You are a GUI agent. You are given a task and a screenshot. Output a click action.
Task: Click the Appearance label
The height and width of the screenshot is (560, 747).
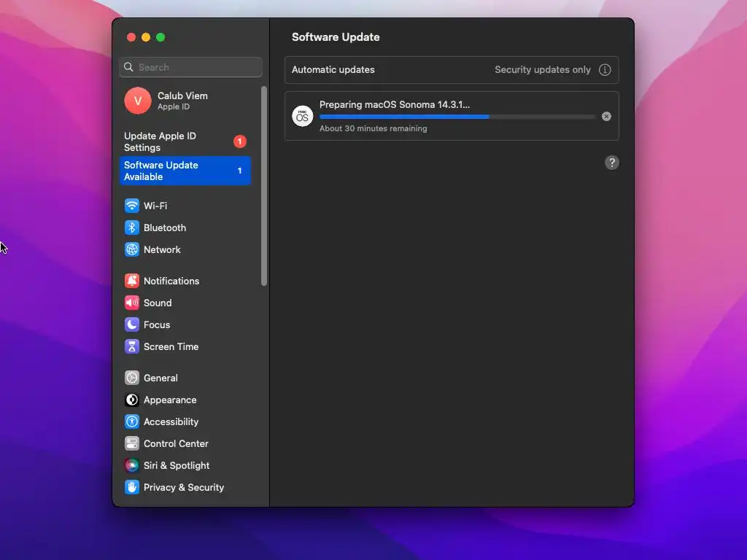click(170, 400)
